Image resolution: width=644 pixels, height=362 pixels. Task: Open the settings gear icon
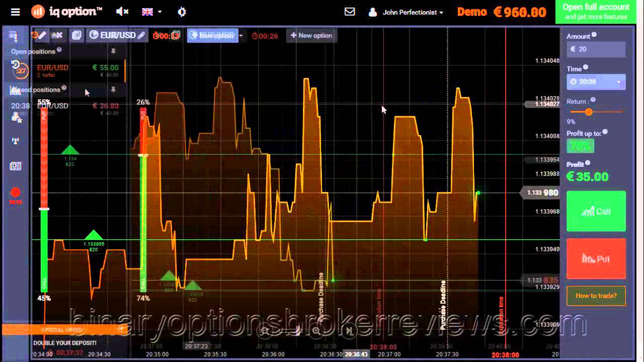point(182,12)
